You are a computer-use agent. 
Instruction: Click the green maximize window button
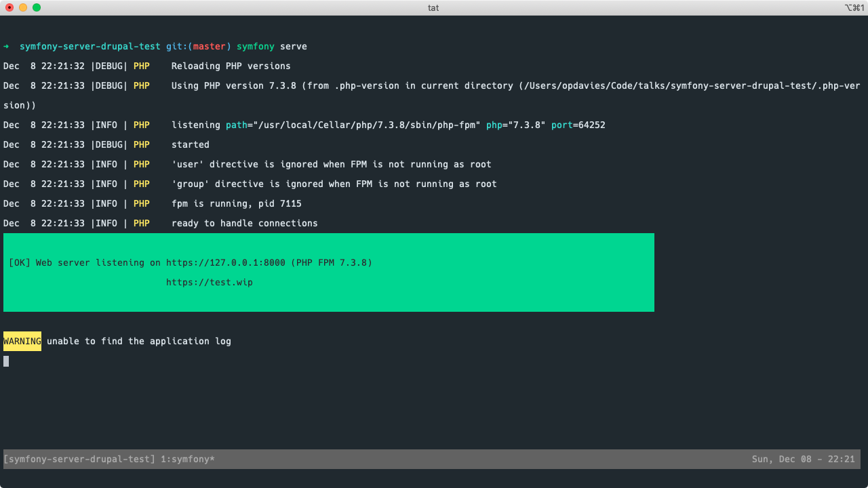coord(37,7)
